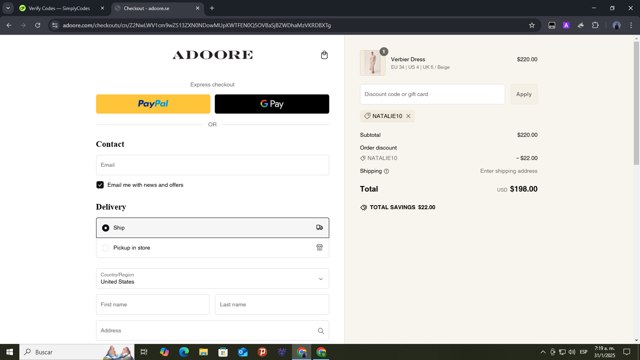Viewport: 640px width, 360px height.
Task: Click the Discount code or gift card field
Action: point(432,94)
